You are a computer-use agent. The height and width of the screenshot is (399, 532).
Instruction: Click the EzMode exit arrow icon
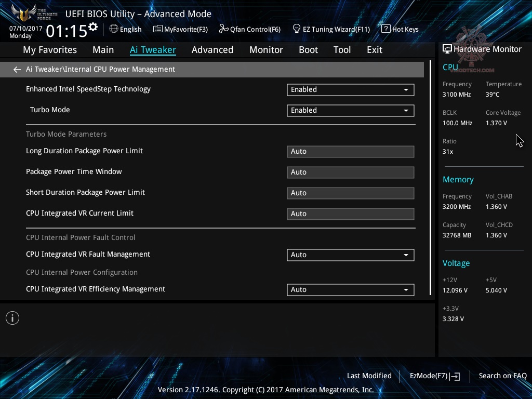(x=455, y=376)
